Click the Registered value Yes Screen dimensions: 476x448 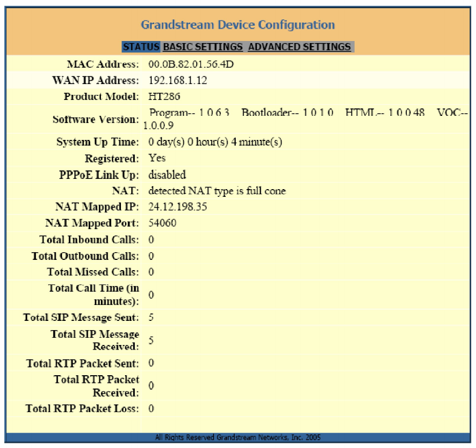(x=157, y=158)
